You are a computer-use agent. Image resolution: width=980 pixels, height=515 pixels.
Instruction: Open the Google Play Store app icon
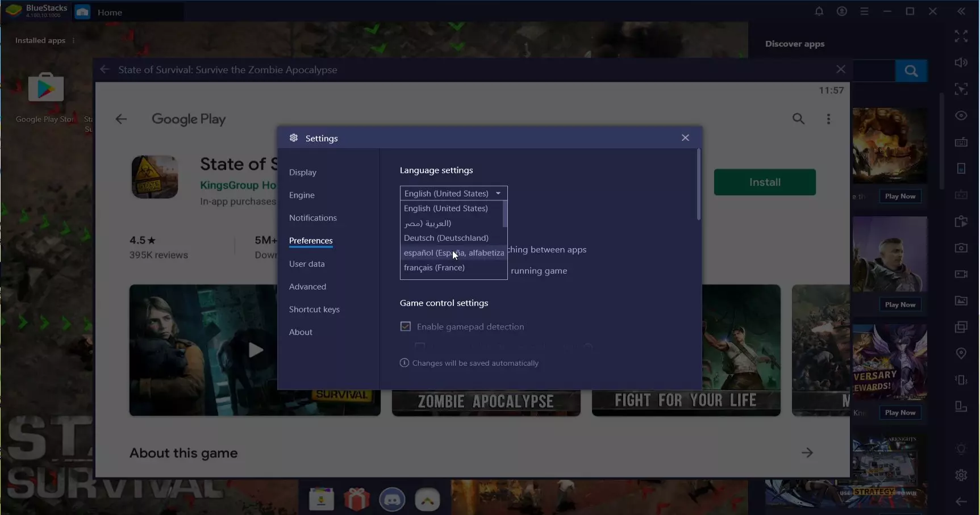point(46,89)
